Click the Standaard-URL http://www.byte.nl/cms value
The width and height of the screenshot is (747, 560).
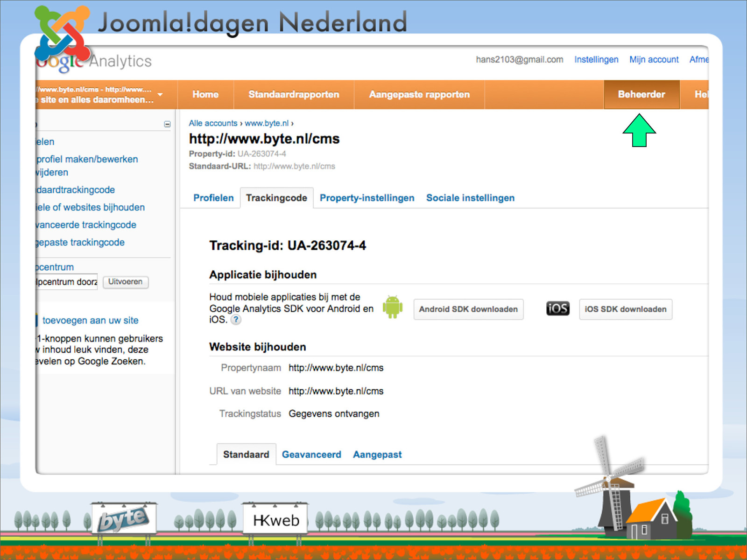coord(294,166)
